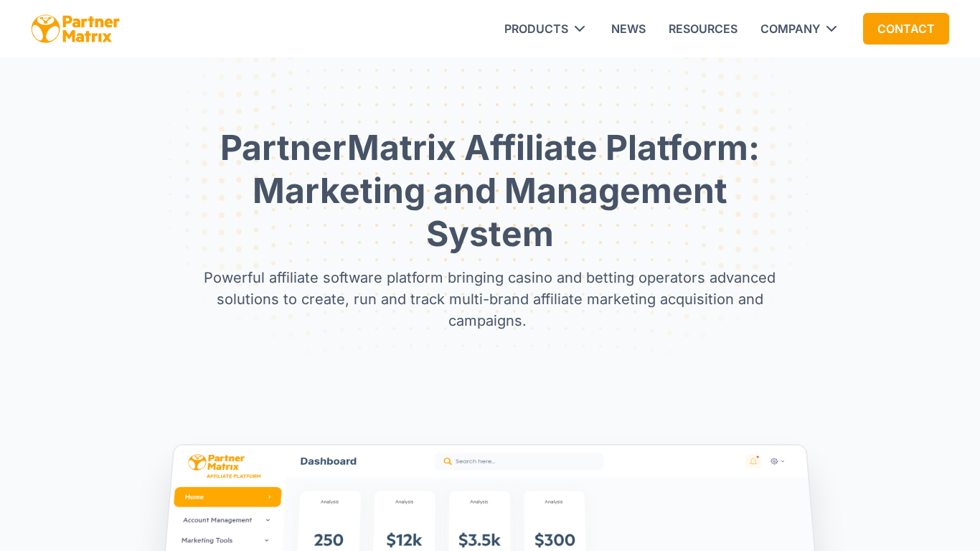Open the notification bell in the dashboard
Viewport: 980px width, 551px height.
tap(753, 461)
